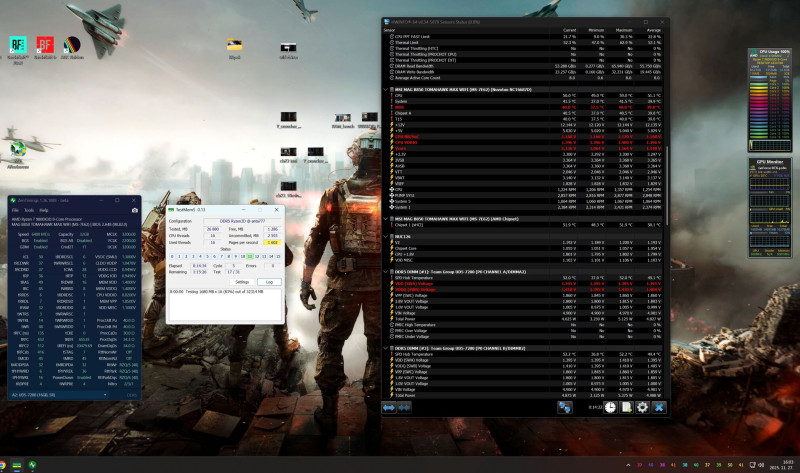
Task: Click TestMem5 icon in the taskbar
Action: coord(17,465)
